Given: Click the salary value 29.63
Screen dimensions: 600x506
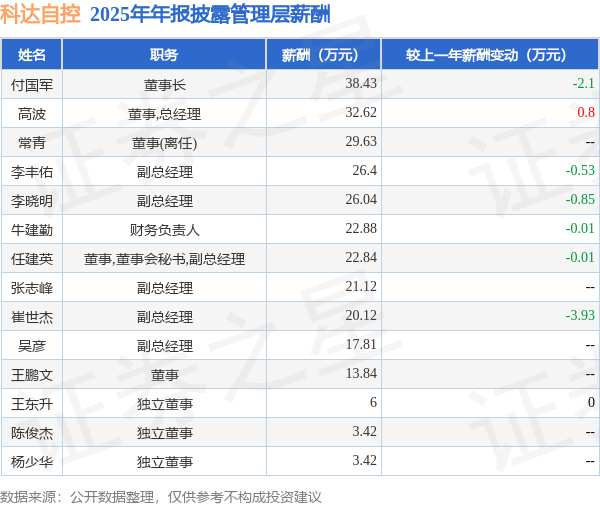Looking at the screenshot, I should pyautogui.click(x=361, y=141).
